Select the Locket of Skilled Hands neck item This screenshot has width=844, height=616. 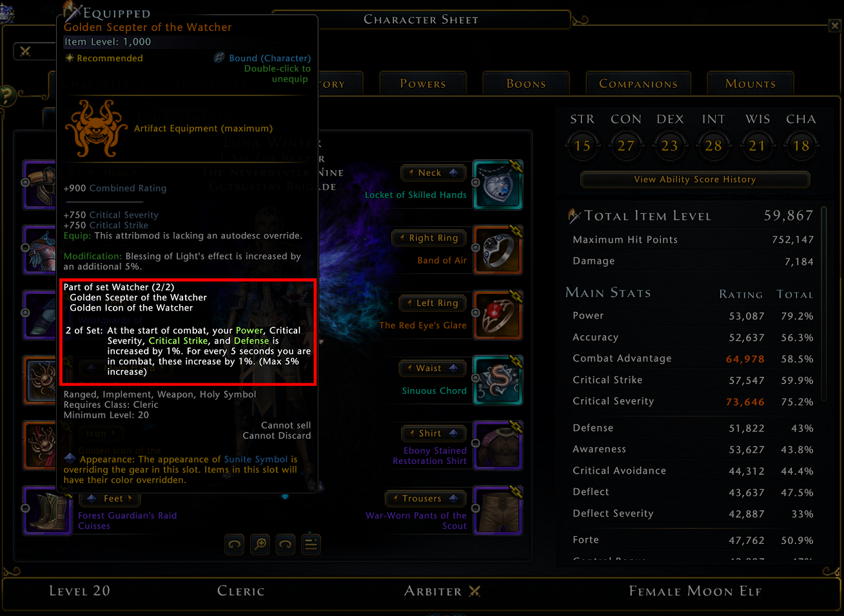tap(498, 185)
